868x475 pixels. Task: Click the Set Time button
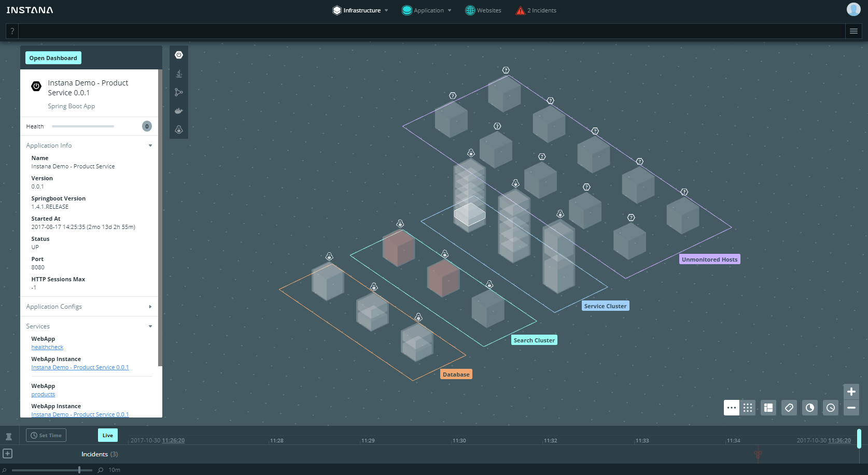[46, 435]
